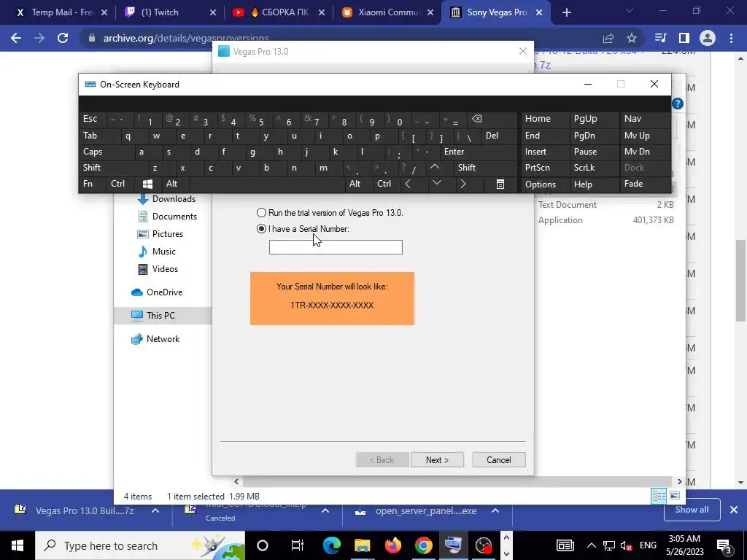This screenshot has height=560, width=747.
Task: Click left arrow key on On-Screen Keyboard
Action: (x=408, y=184)
